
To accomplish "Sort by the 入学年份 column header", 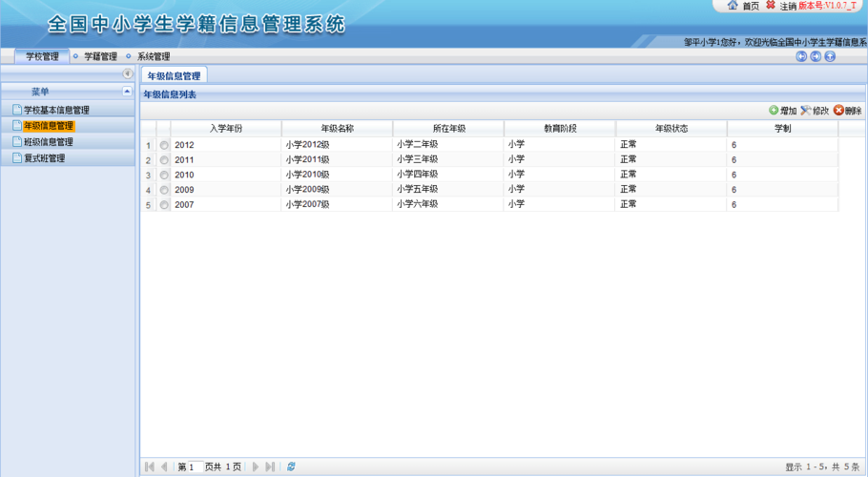I will coord(226,128).
